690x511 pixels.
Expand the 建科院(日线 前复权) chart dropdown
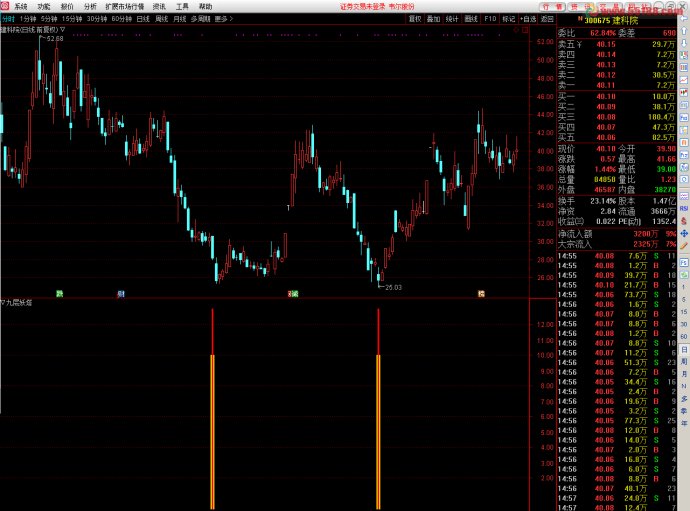click(62, 29)
